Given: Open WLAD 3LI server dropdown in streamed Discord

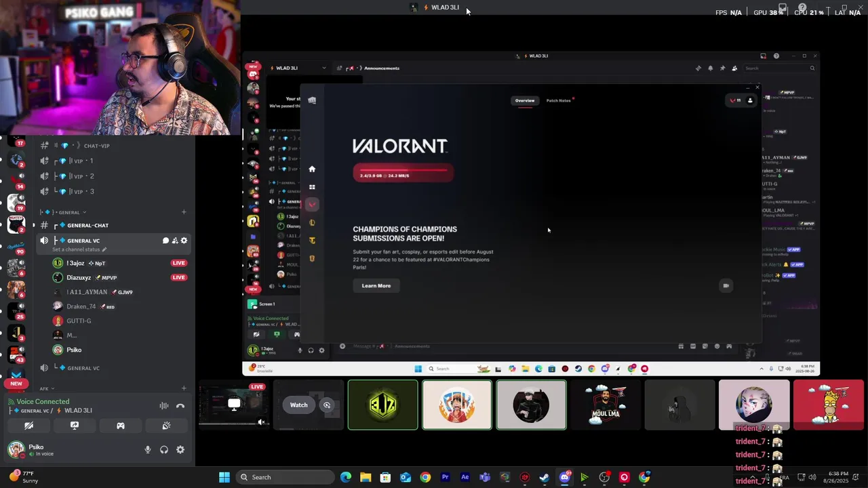Looking at the screenshot, I should [298, 68].
